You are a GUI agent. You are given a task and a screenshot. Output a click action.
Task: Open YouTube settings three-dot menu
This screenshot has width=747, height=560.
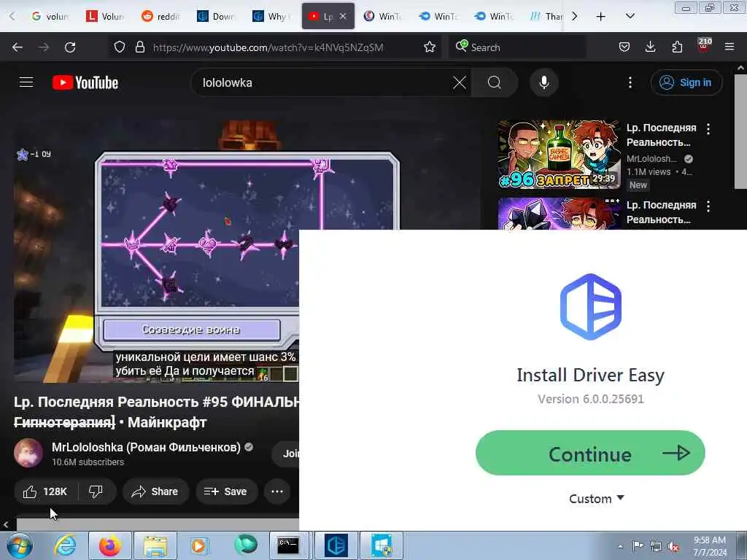coord(630,83)
